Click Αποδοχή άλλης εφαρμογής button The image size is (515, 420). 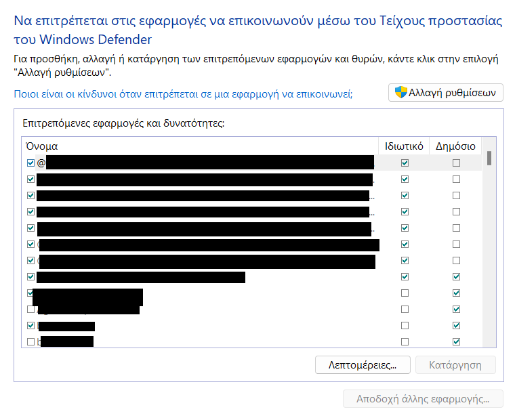pyautogui.click(x=423, y=398)
